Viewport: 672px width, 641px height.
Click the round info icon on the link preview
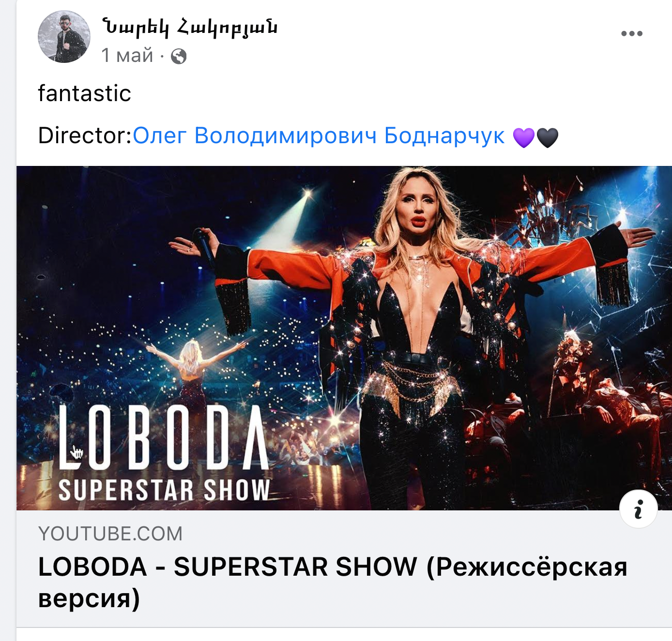[x=639, y=509]
